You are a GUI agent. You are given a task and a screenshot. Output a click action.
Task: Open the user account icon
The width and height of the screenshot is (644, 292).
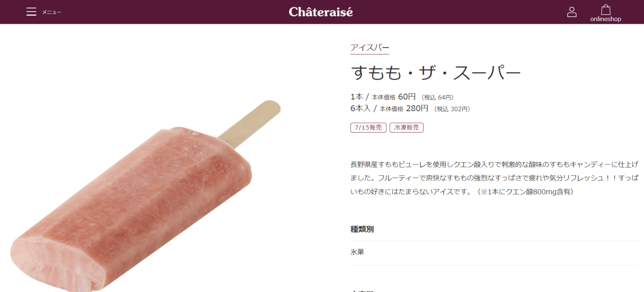point(572,12)
